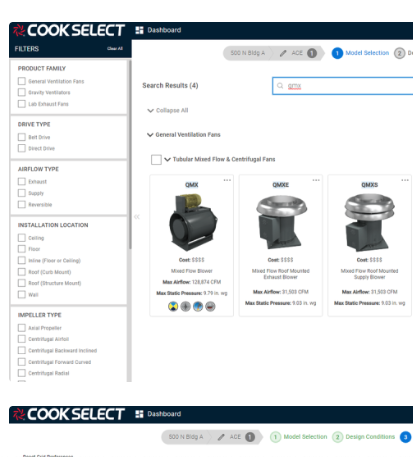
Task: Select the QMX blower product image
Action: point(193,222)
